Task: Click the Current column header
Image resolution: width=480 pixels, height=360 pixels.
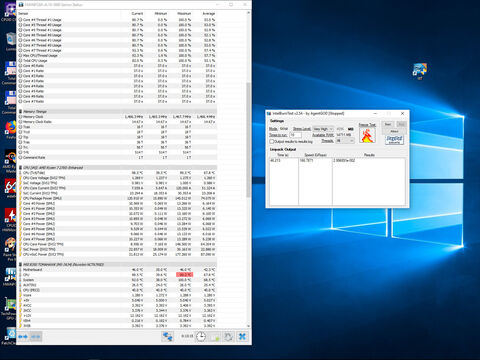Action: tap(137, 13)
